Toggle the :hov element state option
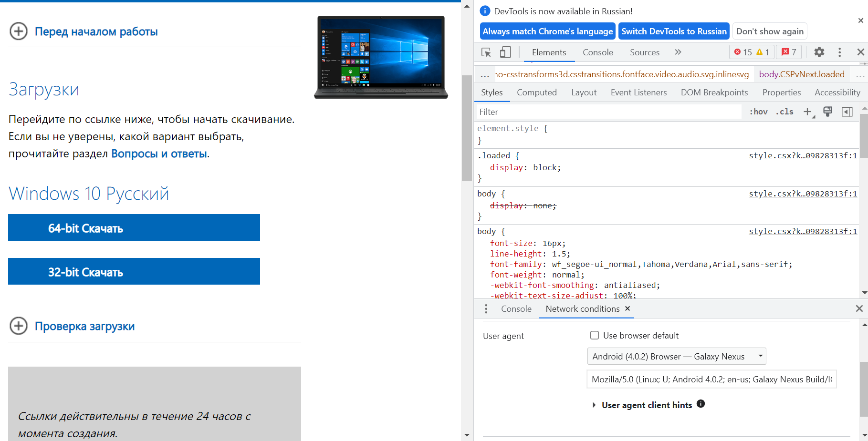Screen dimensions: 868x441 point(758,112)
